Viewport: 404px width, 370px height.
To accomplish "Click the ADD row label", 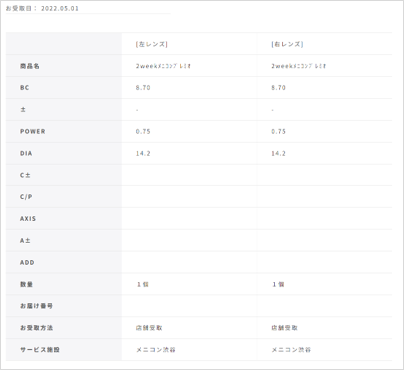I will [x=27, y=262].
